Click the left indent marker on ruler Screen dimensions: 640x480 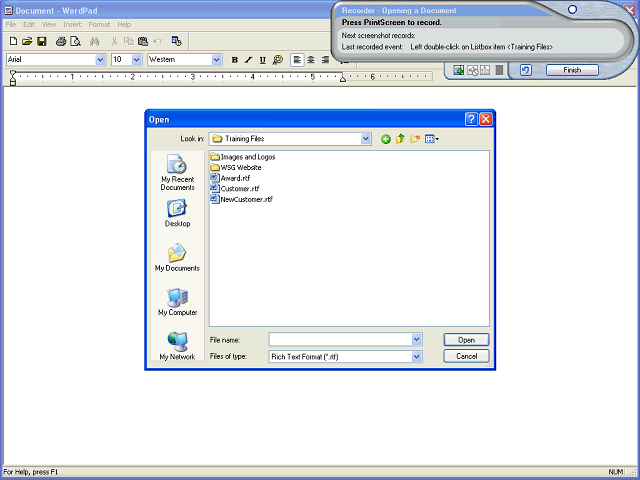pyautogui.click(x=13, y=78)
